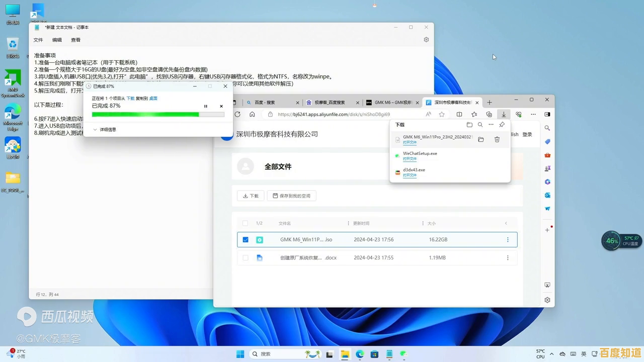Open the Edge browser three-dot menu
This screenshot has height=362, width=644.
533,114
